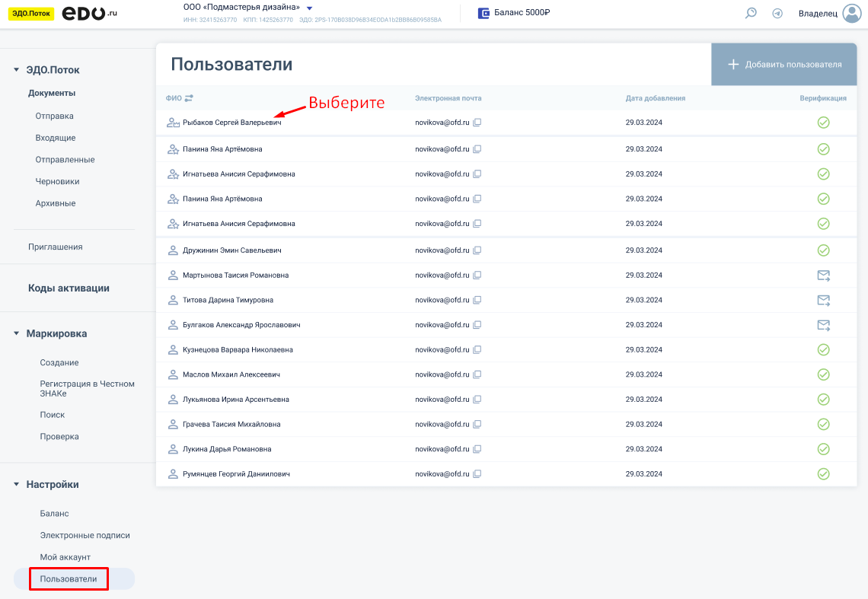868x599 pixels.
Task: Copy email icon for Рыбаков Сергей Валерьевич
Action: pos(477,123)
